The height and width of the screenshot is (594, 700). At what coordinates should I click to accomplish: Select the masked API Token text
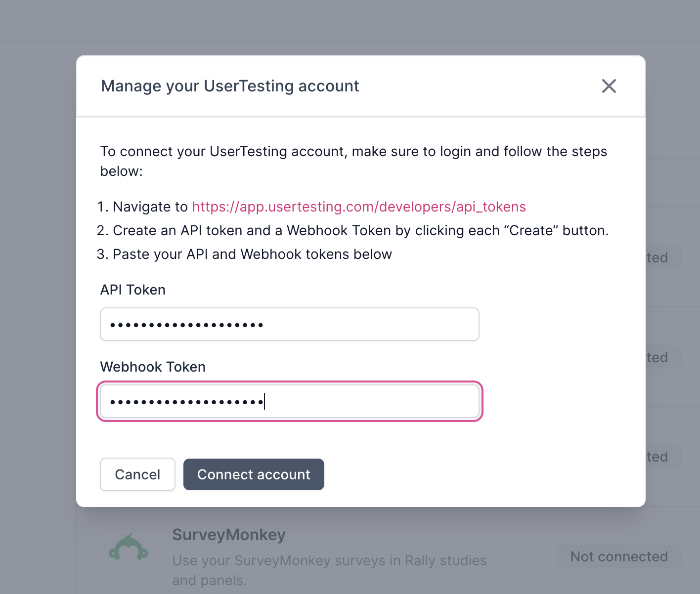185,324
